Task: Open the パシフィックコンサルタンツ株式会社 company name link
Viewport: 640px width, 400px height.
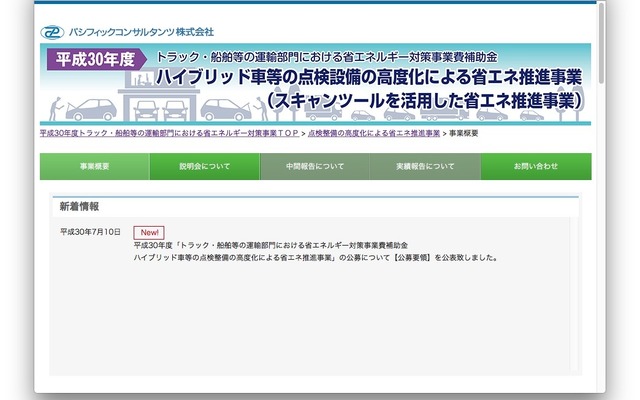Action: (141, 32)
